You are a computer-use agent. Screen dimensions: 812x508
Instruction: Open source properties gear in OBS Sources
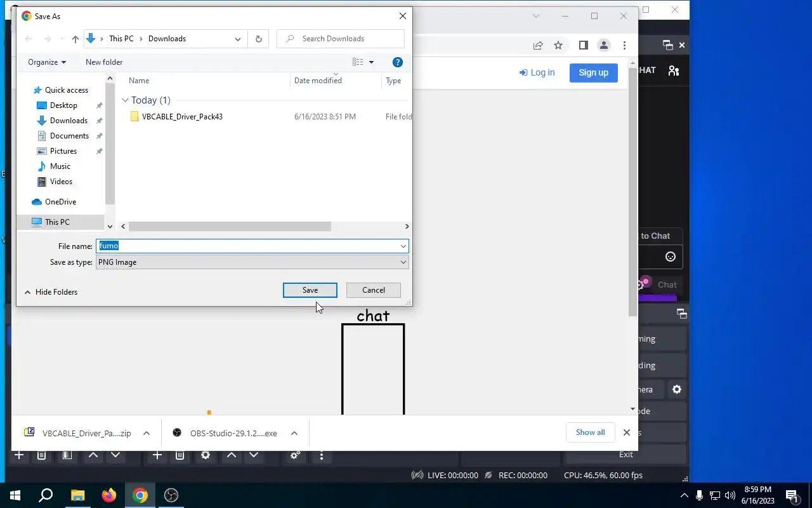coord(206,455)
